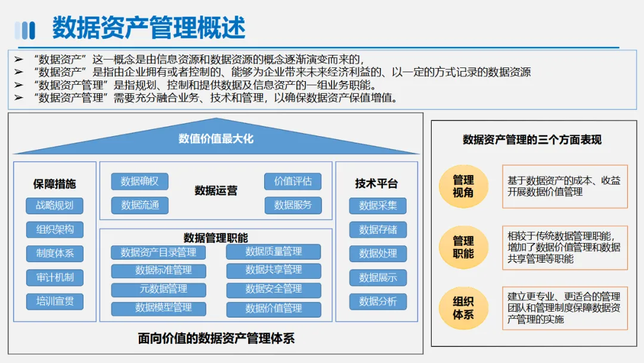The height and width of the screenshot is (363, 644).
Task: Select the 价值评估 box
Action: (293, 181)
